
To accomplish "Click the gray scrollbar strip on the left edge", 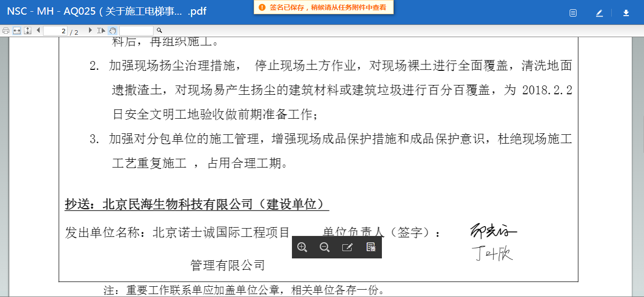I will [x=3, y=147].
